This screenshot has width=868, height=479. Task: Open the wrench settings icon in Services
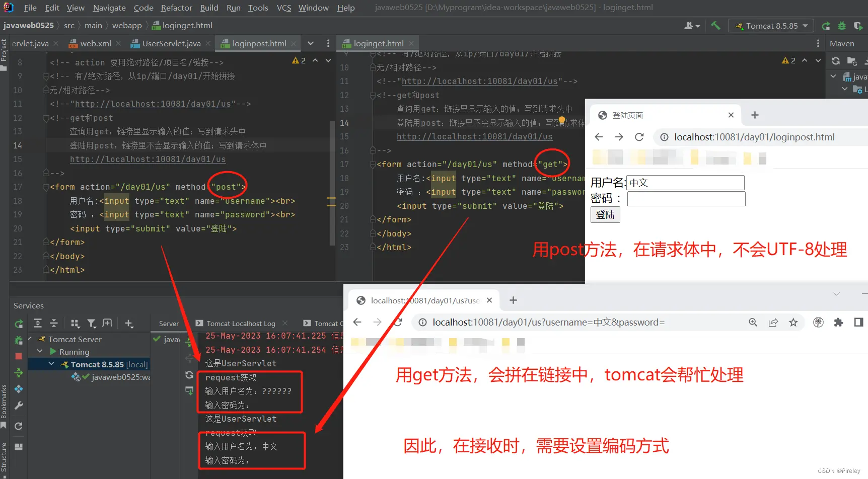pyautogui.click(x=19, y=406)
